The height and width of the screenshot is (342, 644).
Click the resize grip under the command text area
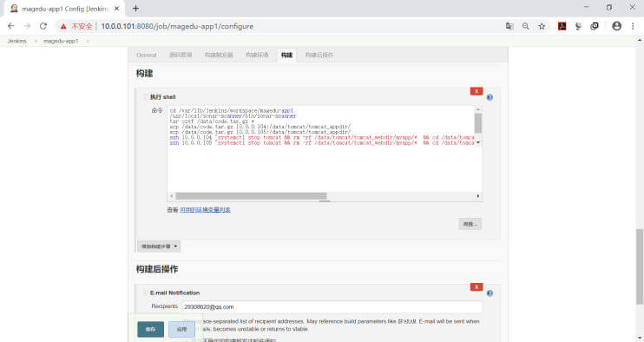tap(325, 201)
